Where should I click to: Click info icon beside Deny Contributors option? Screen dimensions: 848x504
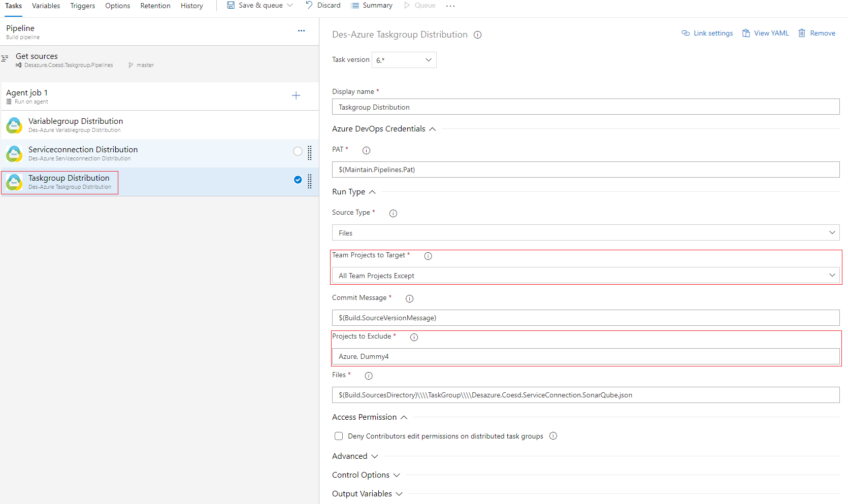(553, 436)
